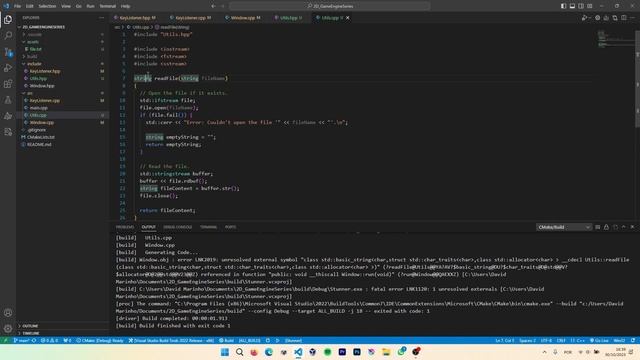Image resolution: width=640 pixels, height=360 pixels.
Task: Toggle primary sidebar layout icon
Action: [x=563, y=6]
